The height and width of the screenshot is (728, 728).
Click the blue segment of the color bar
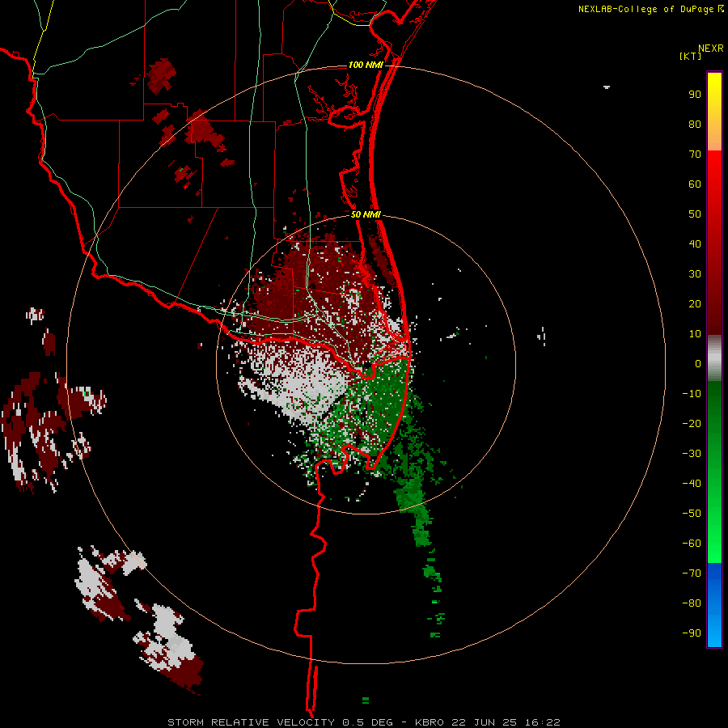714,605
